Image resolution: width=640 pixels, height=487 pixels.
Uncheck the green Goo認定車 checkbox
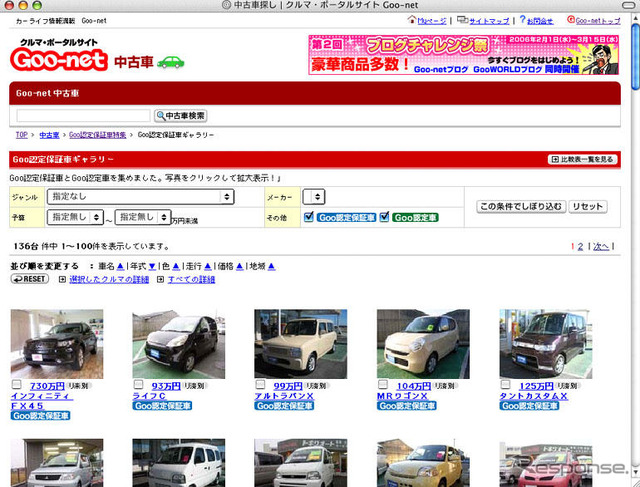[x=384, y=216]
